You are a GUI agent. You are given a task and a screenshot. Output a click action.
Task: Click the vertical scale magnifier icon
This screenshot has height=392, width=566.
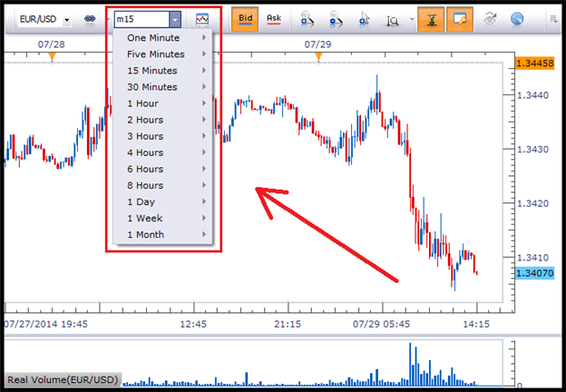point(393,20)
